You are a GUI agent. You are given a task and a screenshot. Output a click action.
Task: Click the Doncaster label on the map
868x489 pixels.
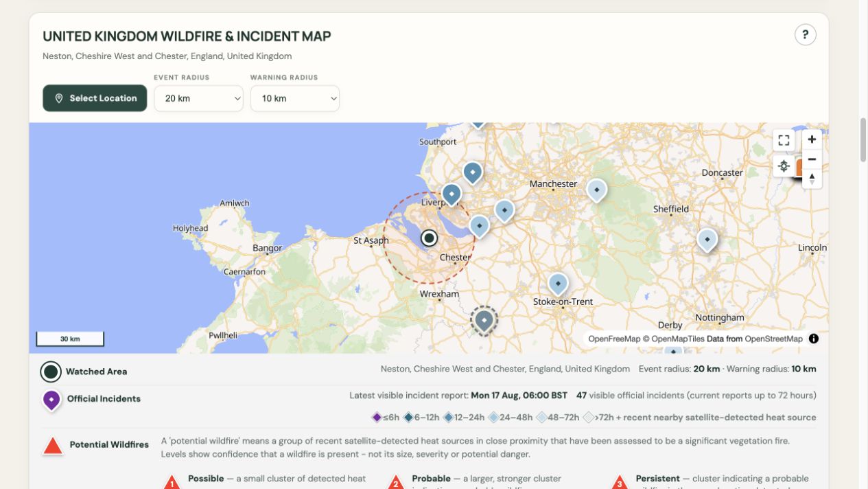point(722,173)
